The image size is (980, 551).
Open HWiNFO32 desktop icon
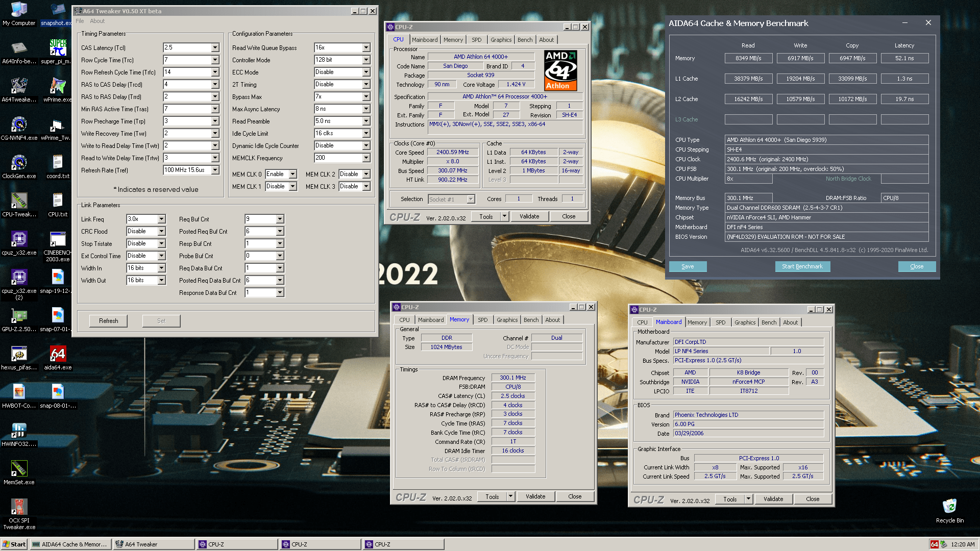tap(19, 435)
